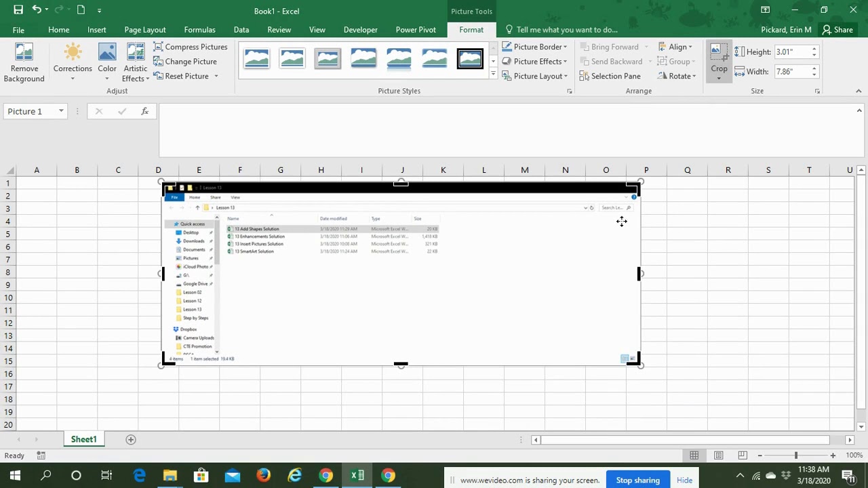Click the Share button
Screen dimensions: 868x488
pos(837,30)
